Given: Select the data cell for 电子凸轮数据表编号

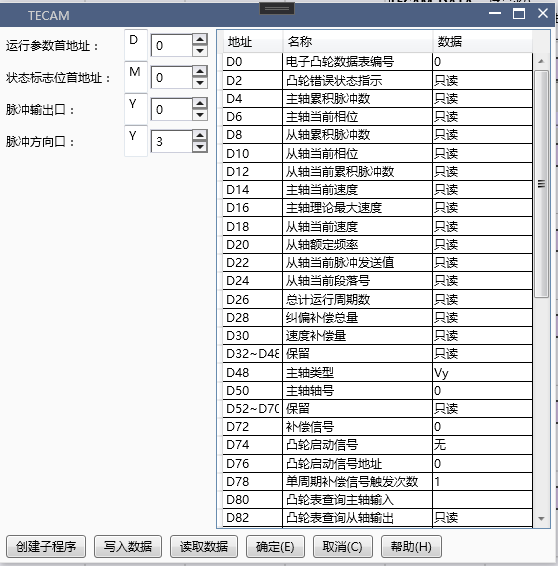Looking at the screenshot, I should pos(482,62).
